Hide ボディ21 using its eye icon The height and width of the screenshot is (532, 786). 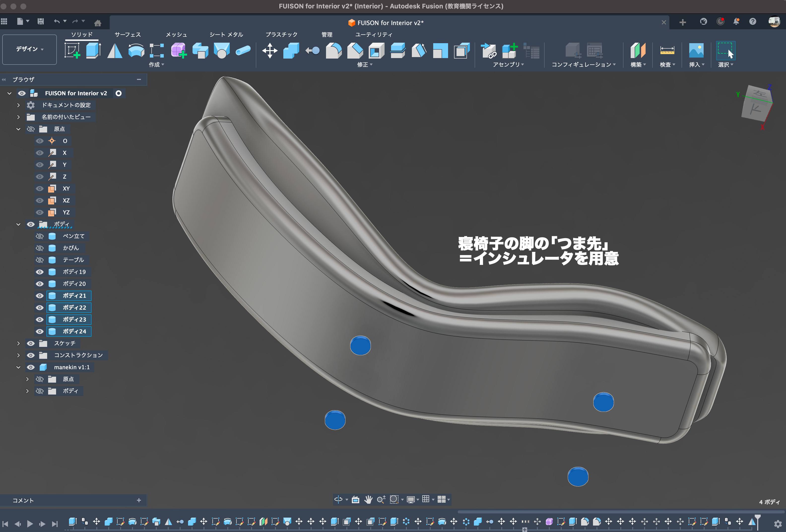click(39, 296)
